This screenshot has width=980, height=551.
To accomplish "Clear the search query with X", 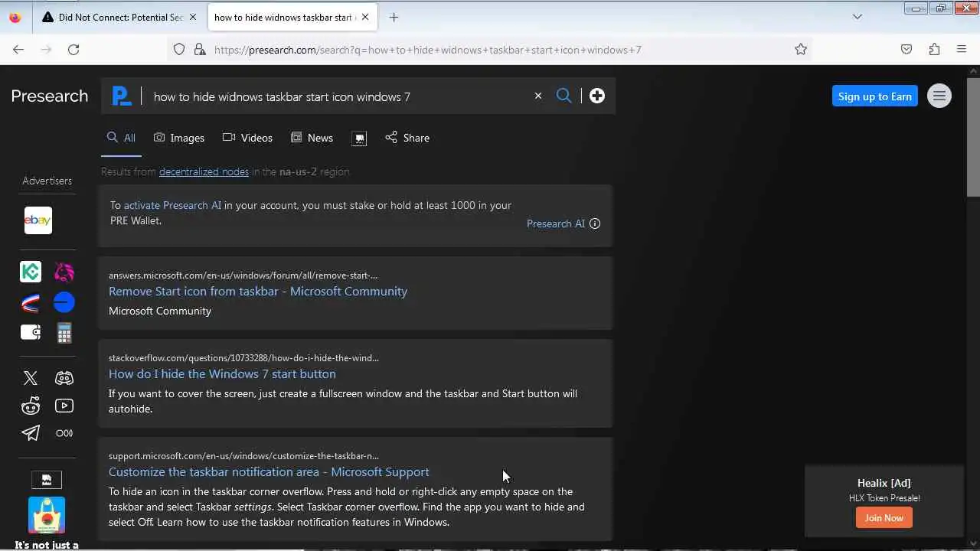I will click(538, 96).
